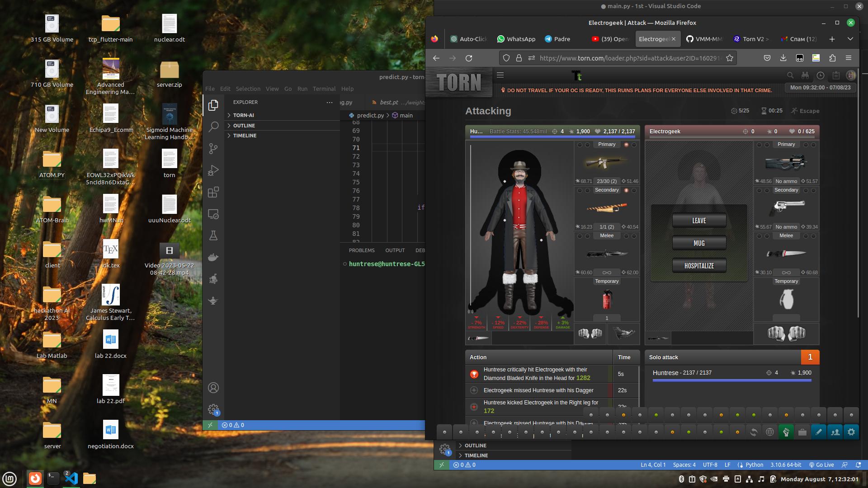
Task: Expand TIMELINE section in predict.py Explorer
Action: [283, 136]
